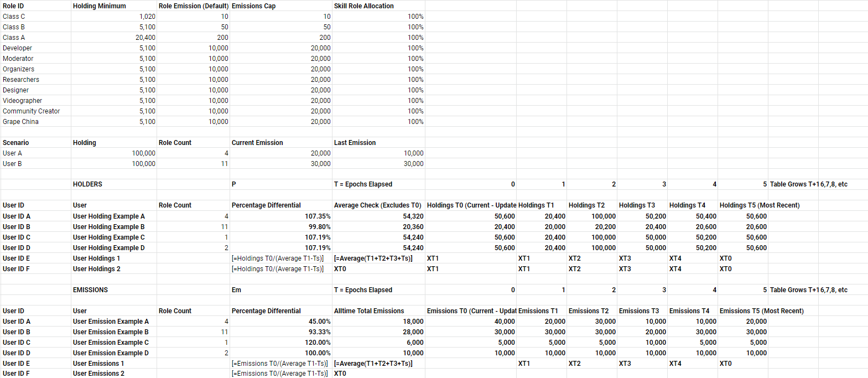Select the 'Emissions T5 (Most Recent)' header
Screen dimensions: 868x378
[x=761, y=311]
